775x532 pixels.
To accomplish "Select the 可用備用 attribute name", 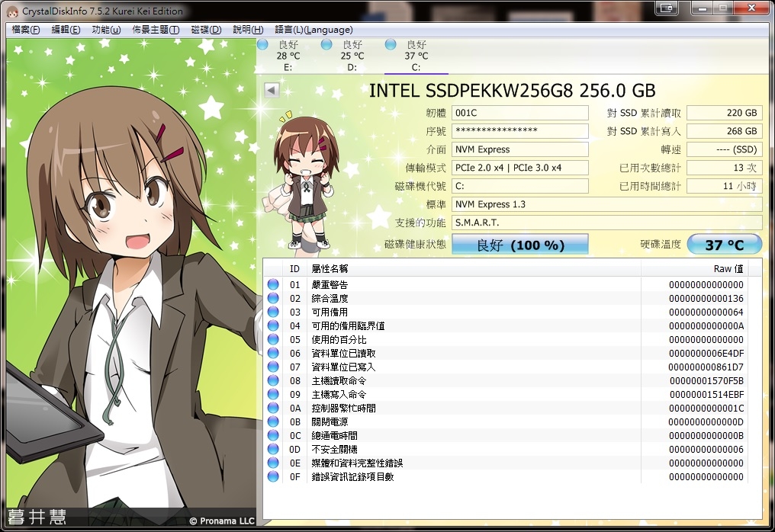I will 330,312.
